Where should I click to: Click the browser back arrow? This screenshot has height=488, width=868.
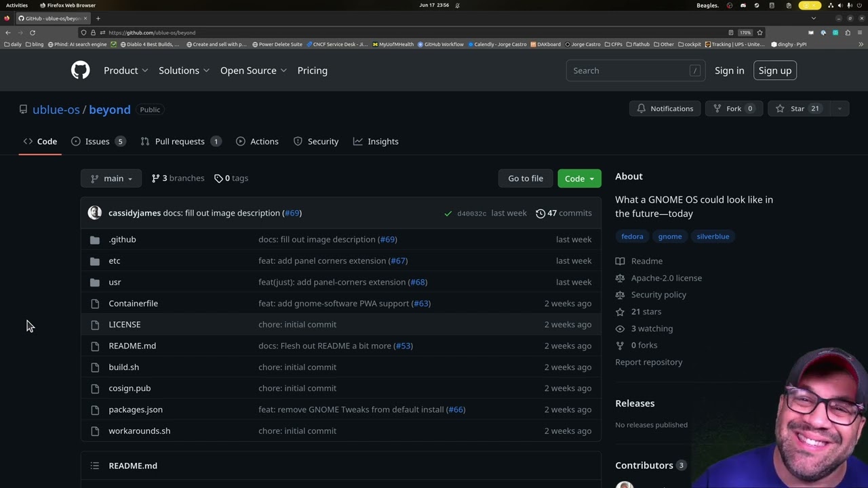click(x=8, y=33)
